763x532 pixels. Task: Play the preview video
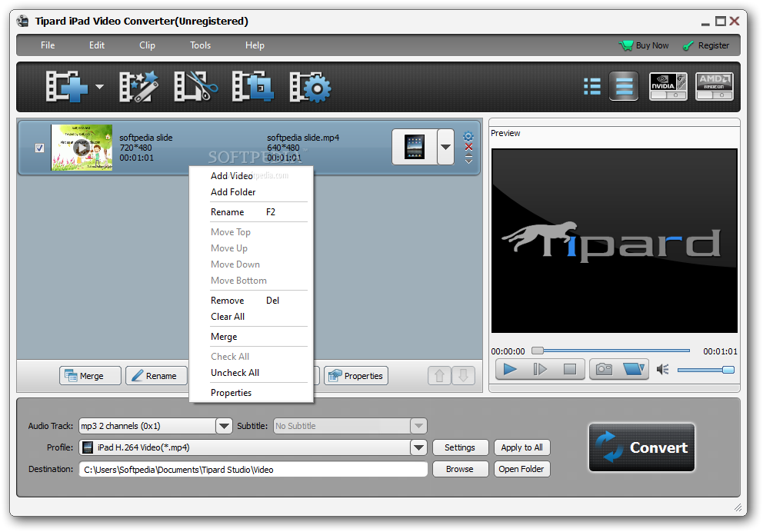click(510, 370)
